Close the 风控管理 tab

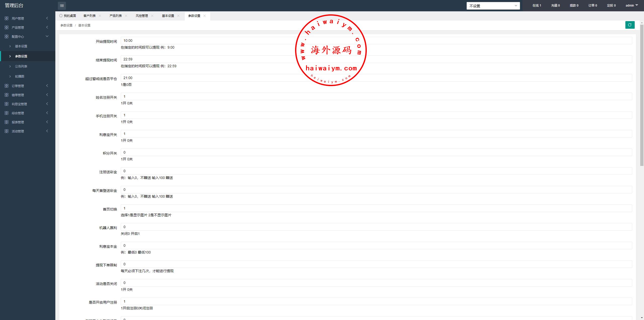pos(152,16)
